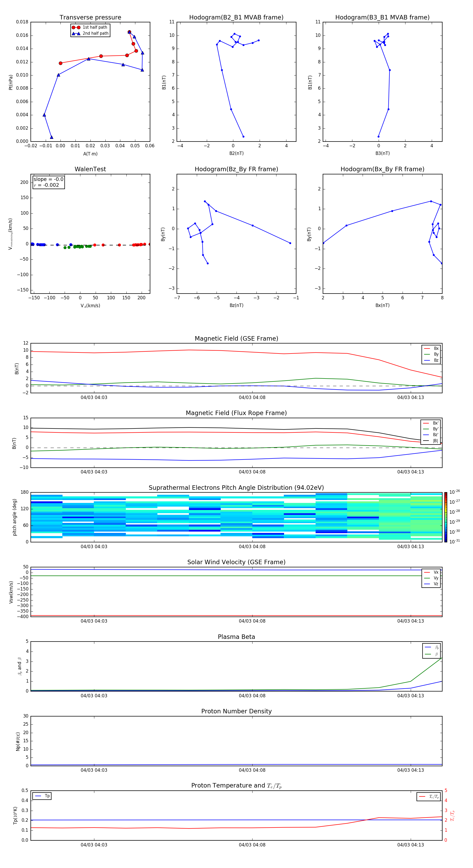Click the 'B3(nT)' axis label
Screen dimensions: 473x868
(x=382, y=154)
